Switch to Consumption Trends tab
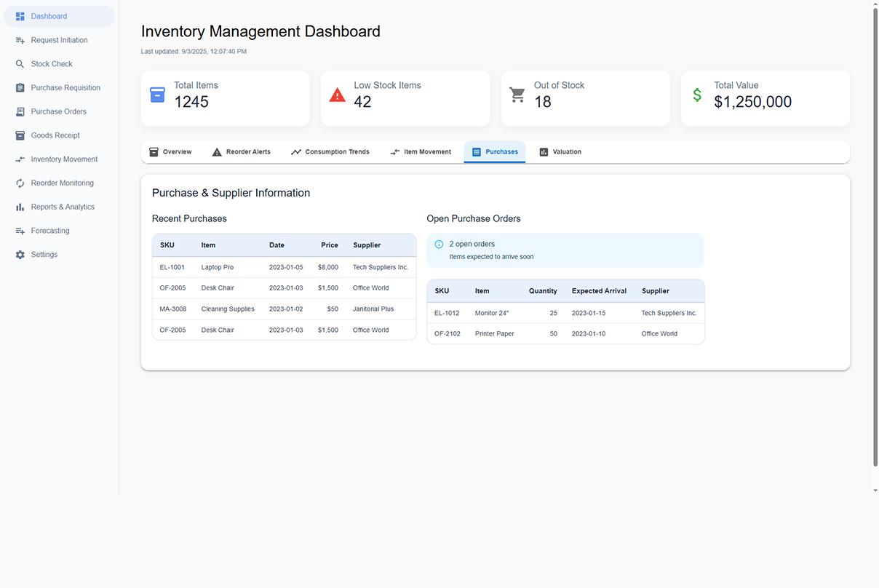 tap(330, 152)
